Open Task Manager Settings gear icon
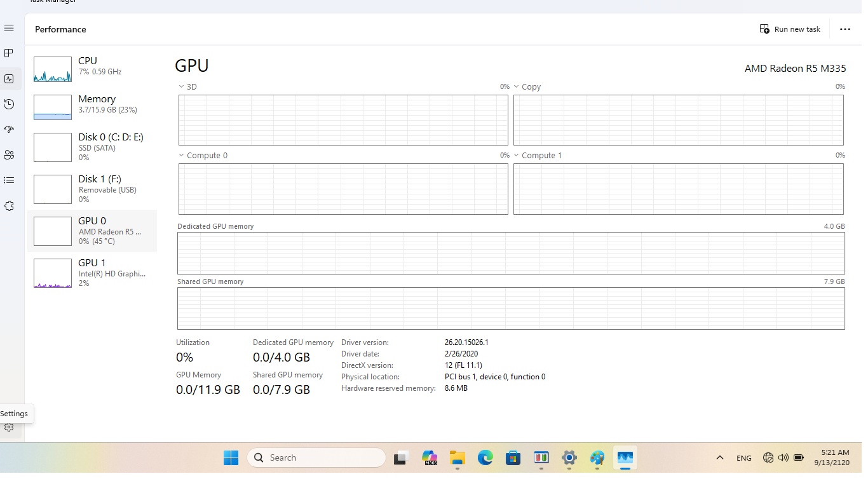The height and width of the screenshot is (488, 868). tap(9, 428)
